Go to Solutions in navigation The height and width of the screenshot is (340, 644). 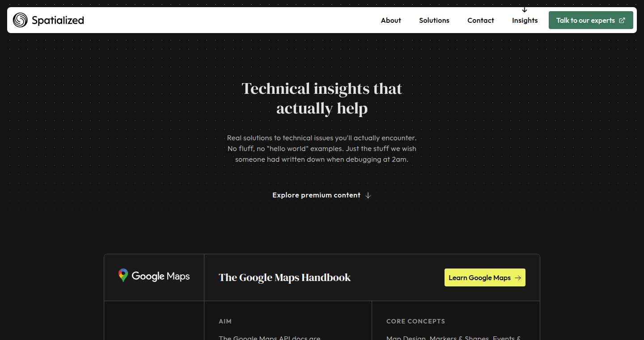click(434, 20)
